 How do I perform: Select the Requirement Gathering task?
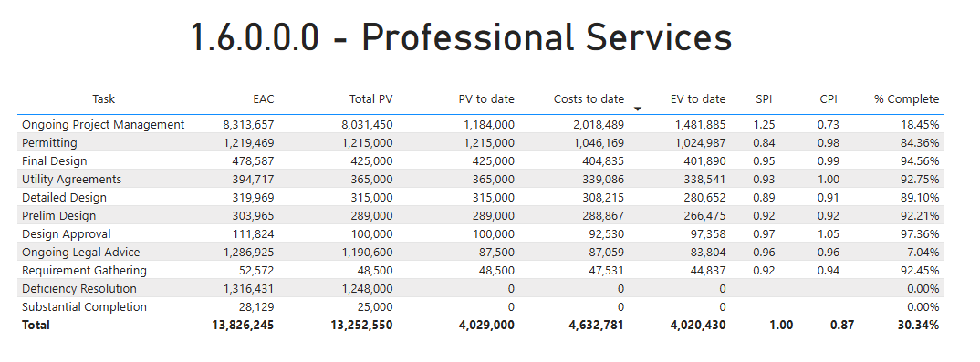[84, 270]
